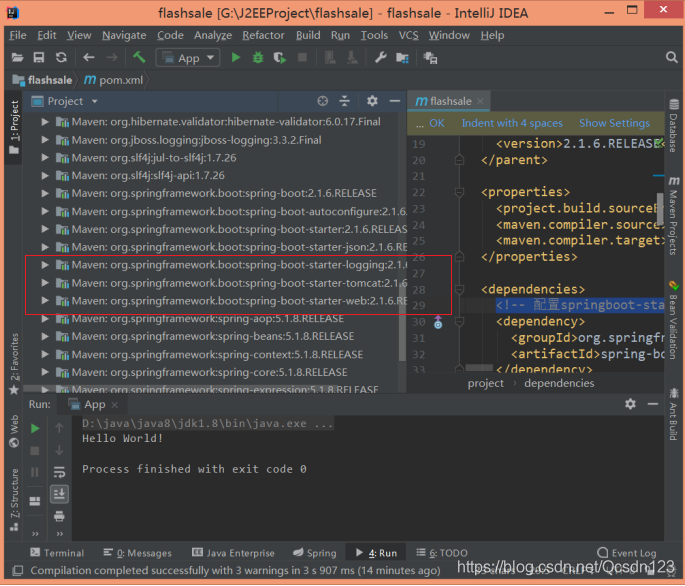Viewport: 685px width, 586px height.
Task: Expand hibernate-validator Maven library
Action: [45, 122]
